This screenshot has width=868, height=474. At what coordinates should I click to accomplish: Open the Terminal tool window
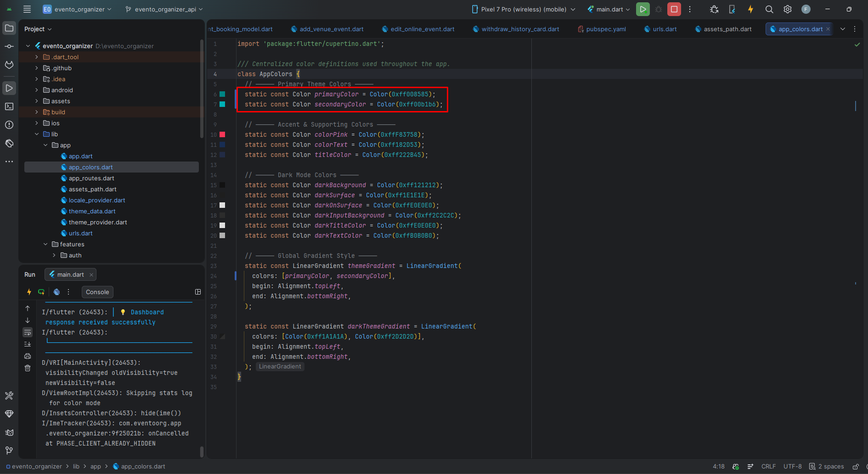9,106
